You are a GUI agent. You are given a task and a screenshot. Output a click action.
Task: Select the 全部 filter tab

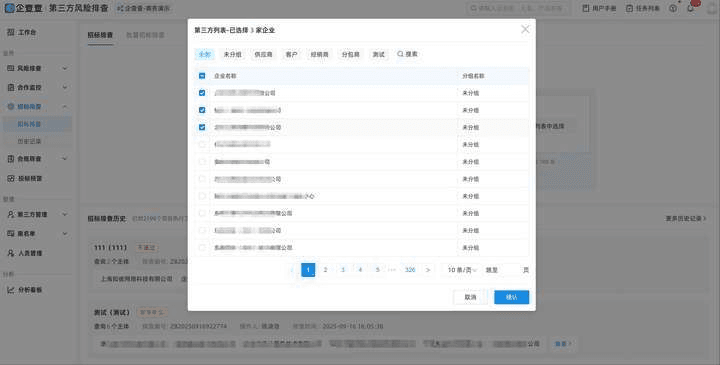[x=204, y=54]
